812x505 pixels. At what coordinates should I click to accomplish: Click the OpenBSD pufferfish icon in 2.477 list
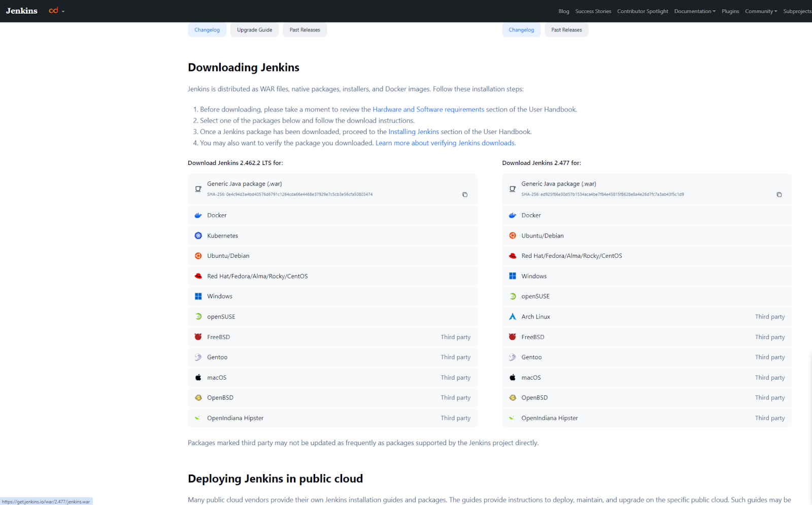pyautogui.click(x=513, y=398)
